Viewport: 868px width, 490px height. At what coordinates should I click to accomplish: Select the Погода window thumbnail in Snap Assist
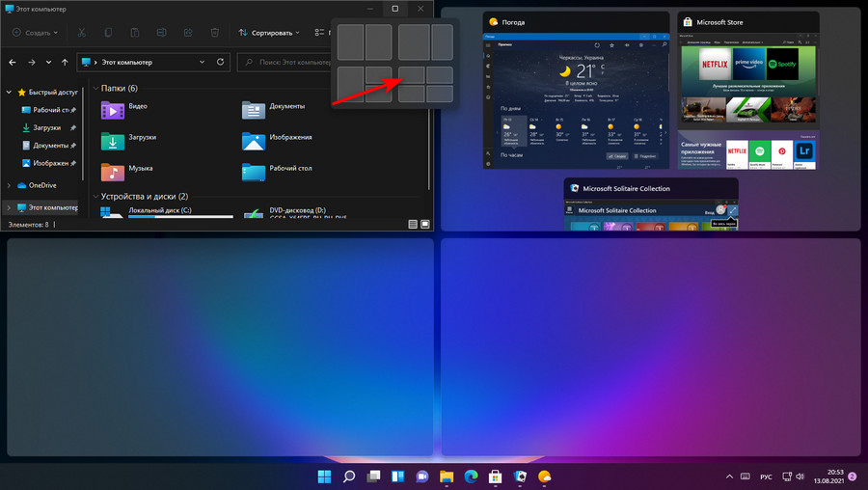click(576, 91)
